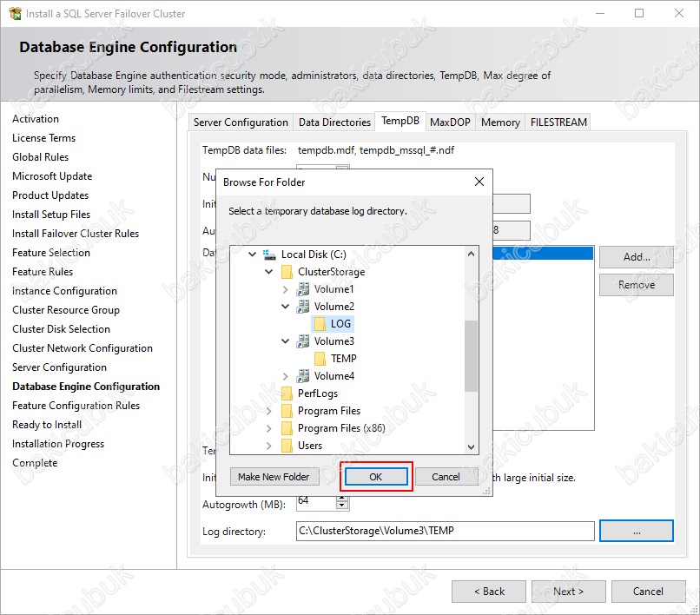Click the Feature Selection step

point(51,253)
